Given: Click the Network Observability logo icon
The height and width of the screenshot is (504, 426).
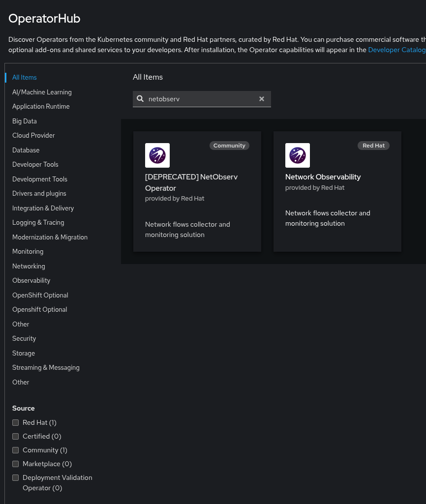Looking at the screenshot, I should coord(298,155).
